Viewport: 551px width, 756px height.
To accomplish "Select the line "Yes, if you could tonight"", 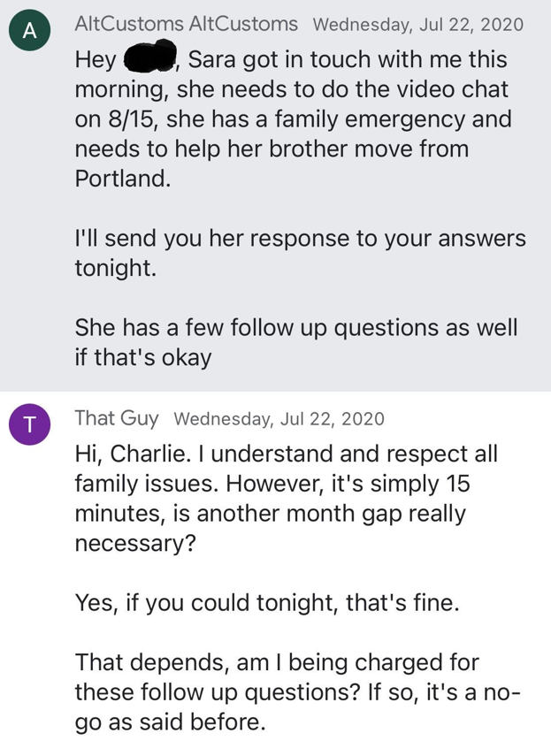I will pos(267,604).
